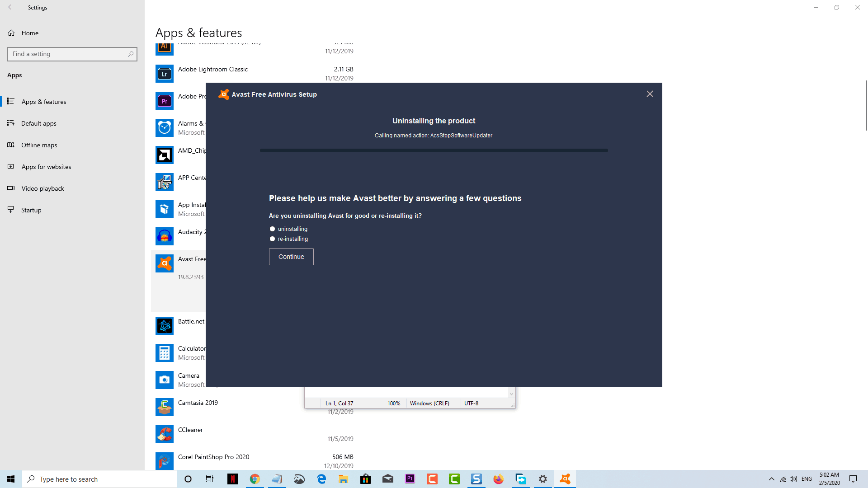Click 'Windows (CRLF)' in Notepad status bar
868x488 pixels.
point(429,404)
